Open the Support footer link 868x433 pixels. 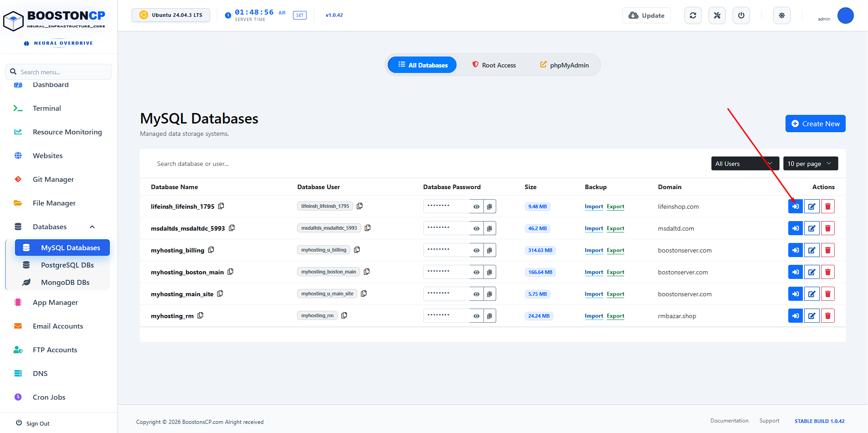pos(769,421)
